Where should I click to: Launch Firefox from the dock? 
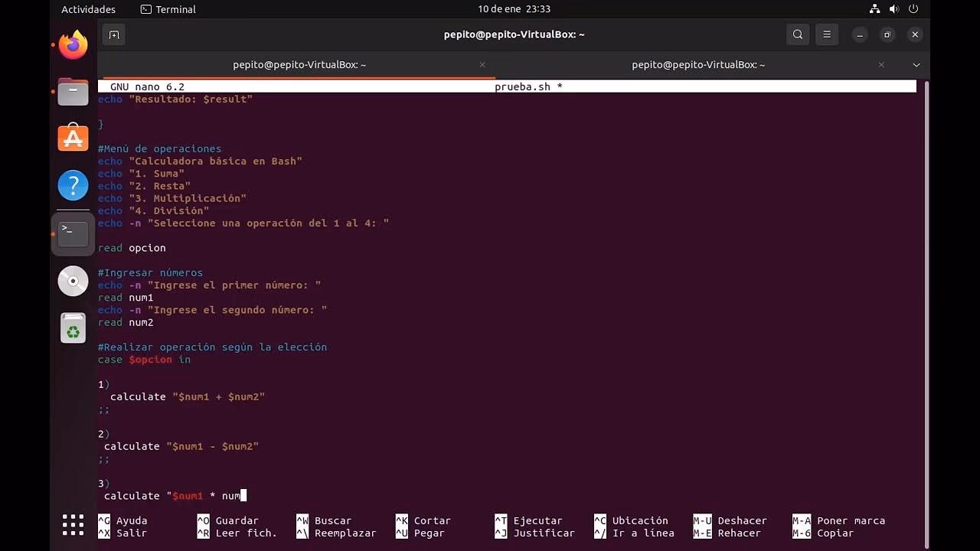click(72, 44)
